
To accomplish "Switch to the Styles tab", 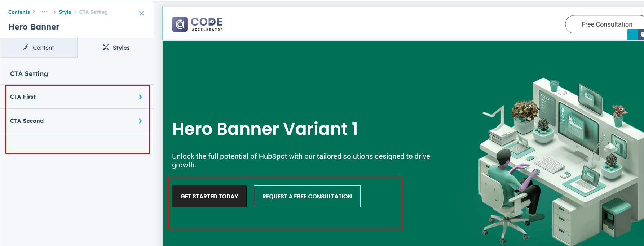I will 116,48.
